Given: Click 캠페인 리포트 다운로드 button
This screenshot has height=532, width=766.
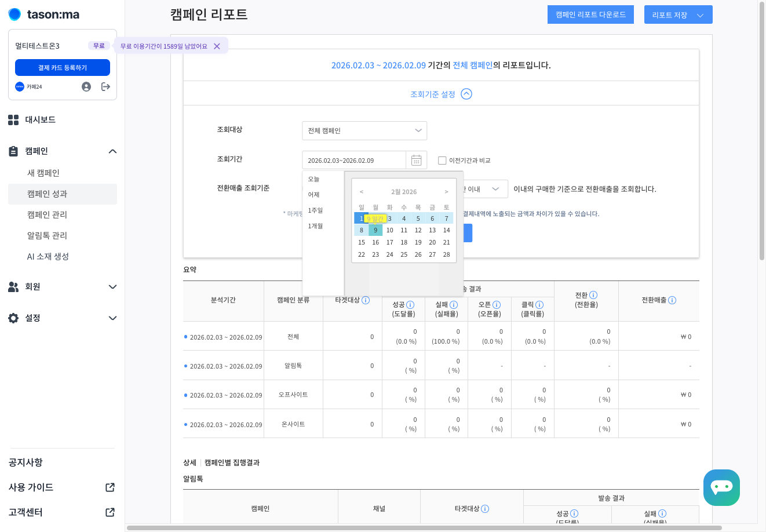Looking at the screenshot, I should point(590,15).
